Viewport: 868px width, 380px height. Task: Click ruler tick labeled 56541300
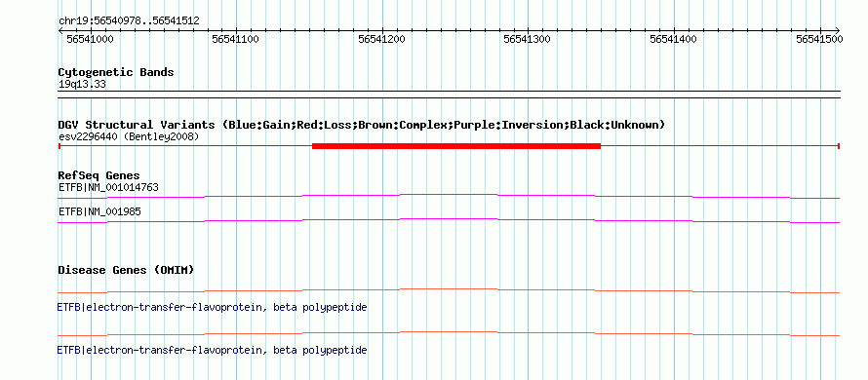[527, 39]
